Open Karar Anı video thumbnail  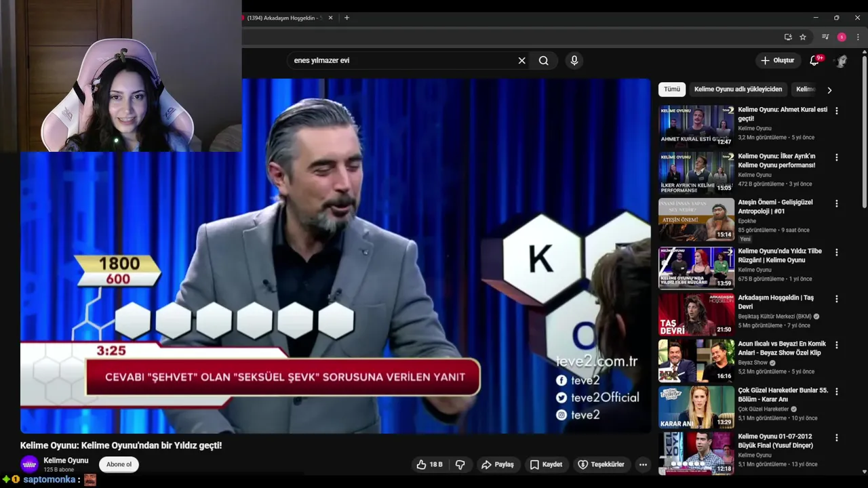[696, 407]
